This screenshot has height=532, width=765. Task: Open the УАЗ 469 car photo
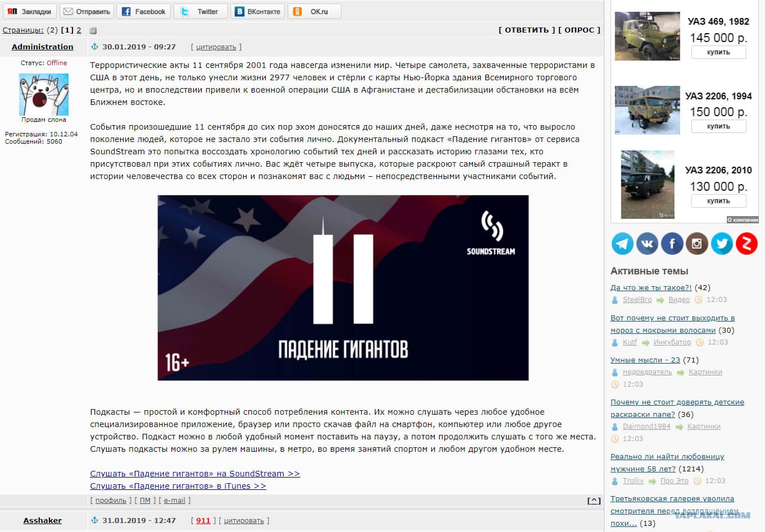(648, 36)
